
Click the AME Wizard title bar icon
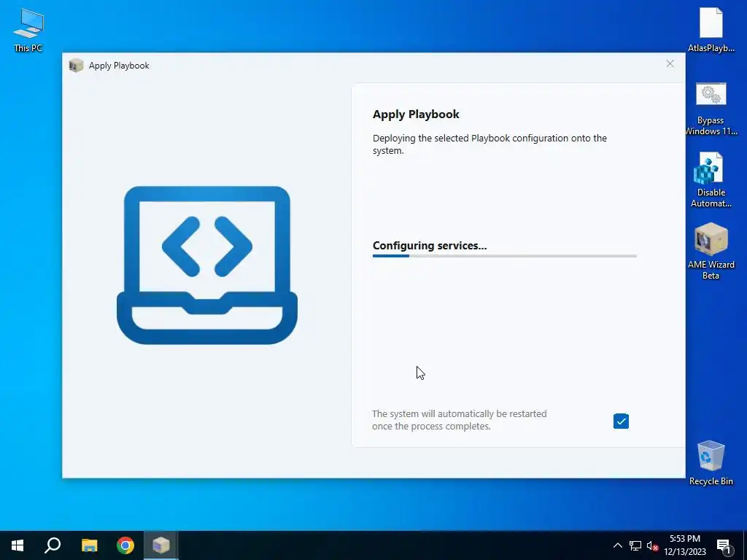[x=76, y=66]
